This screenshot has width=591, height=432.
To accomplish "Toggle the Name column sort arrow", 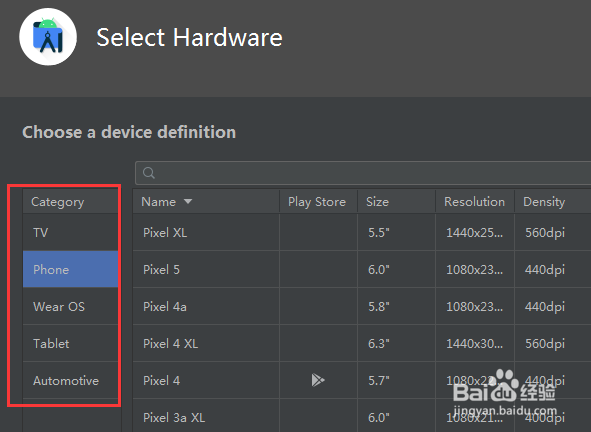I will point(188,202).
